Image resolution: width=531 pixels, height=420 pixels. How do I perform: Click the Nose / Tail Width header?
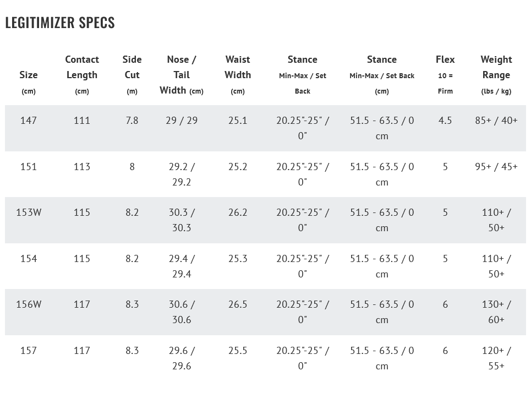click(182, 74)
